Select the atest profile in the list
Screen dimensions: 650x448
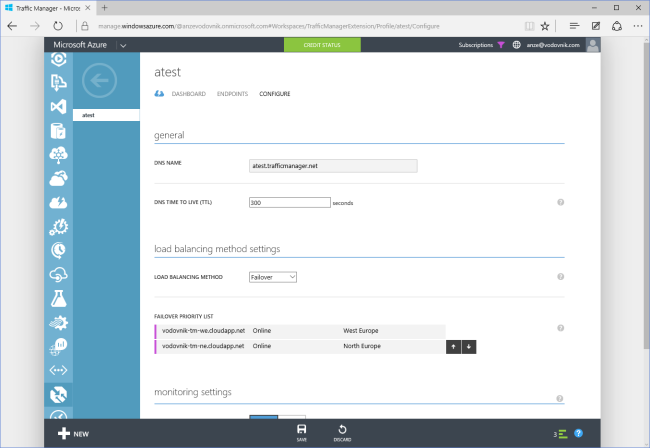click(107, 115)
